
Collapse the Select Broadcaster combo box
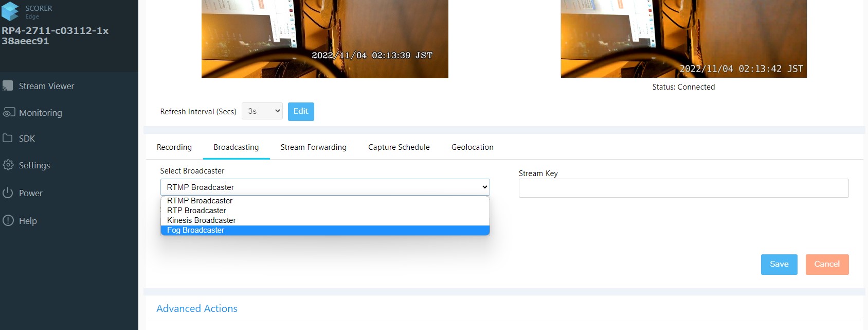(x=324, y=187)
